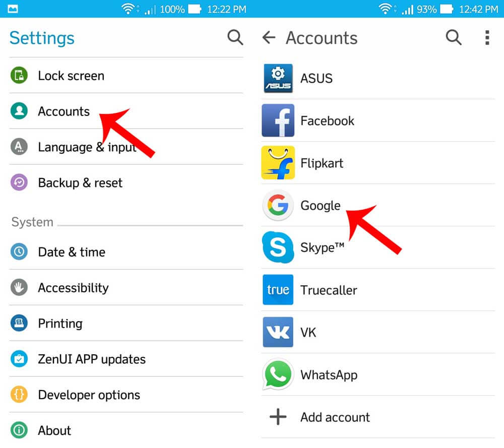
Task: Go back using the Accounts back arrow
Action: point(269,37)
